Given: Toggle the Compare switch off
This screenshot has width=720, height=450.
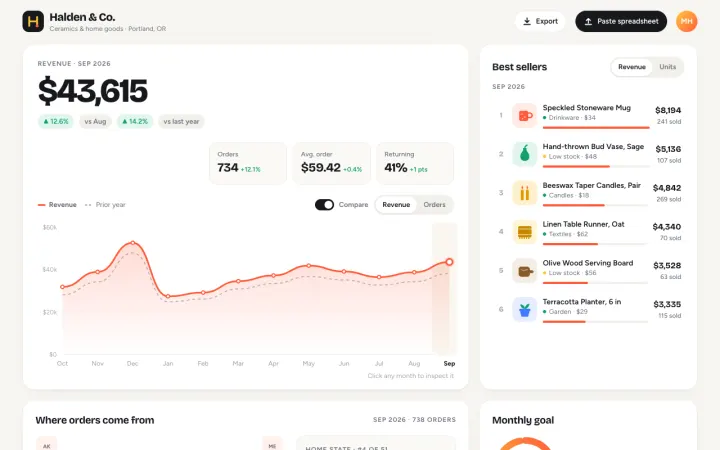Looking at the screenshot, I should (x=324, y=205).
